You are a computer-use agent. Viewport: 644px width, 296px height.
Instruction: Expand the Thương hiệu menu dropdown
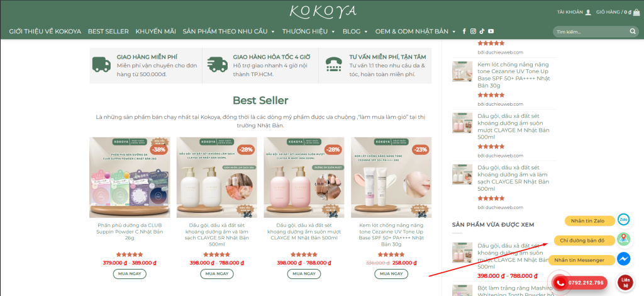333,31
